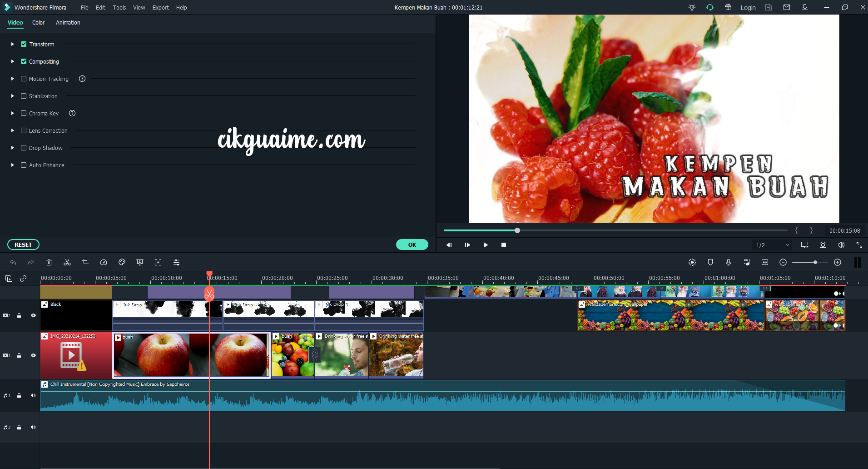This screenshot has width=868, height=469.
Task: Open the Color palette tool icon
Action: click(122, 262)
